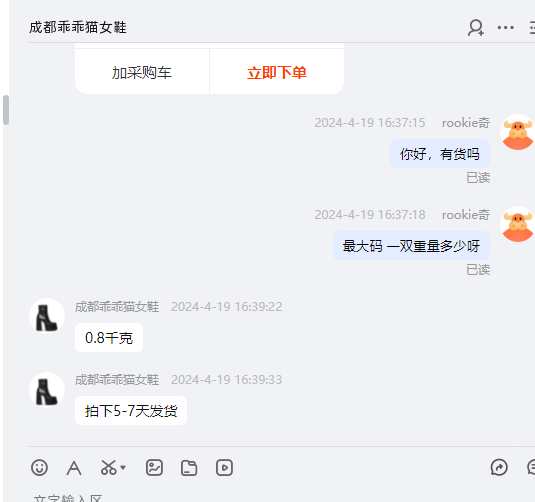This screenshot has width=535, height=502.
Task: Send a video using the play icon
Action: 224,468
